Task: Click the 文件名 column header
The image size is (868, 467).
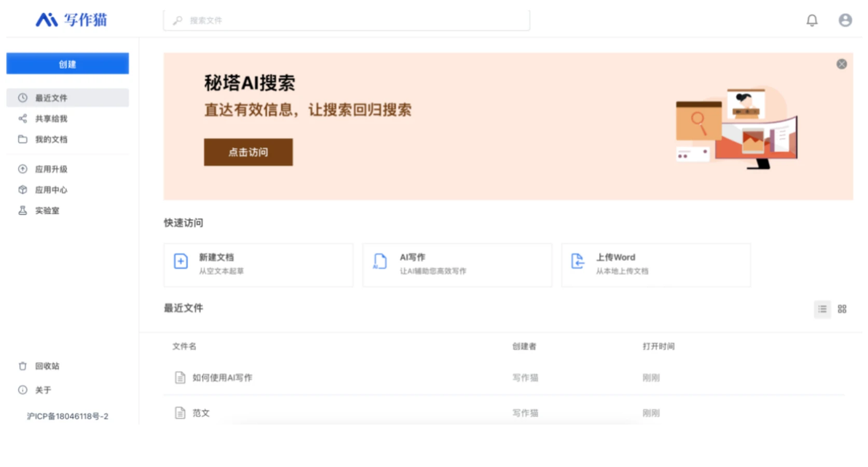Action: point(184,346)
